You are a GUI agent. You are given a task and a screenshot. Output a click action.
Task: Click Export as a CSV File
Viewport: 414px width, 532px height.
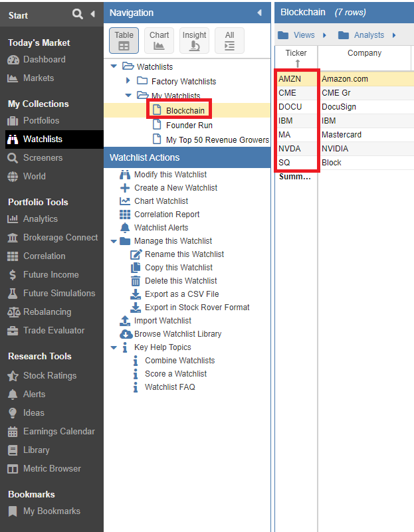click(x=182, y=294)
